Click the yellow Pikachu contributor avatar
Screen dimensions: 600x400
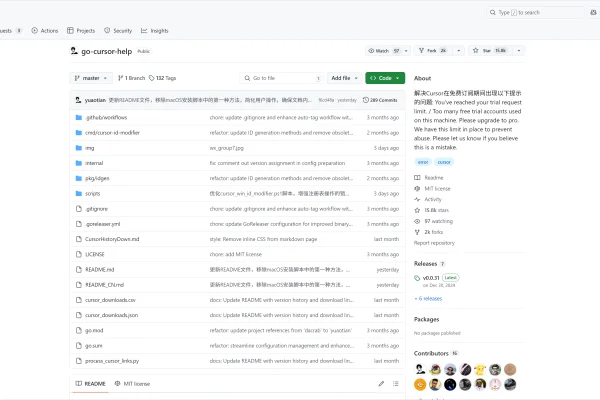[480, 369]
